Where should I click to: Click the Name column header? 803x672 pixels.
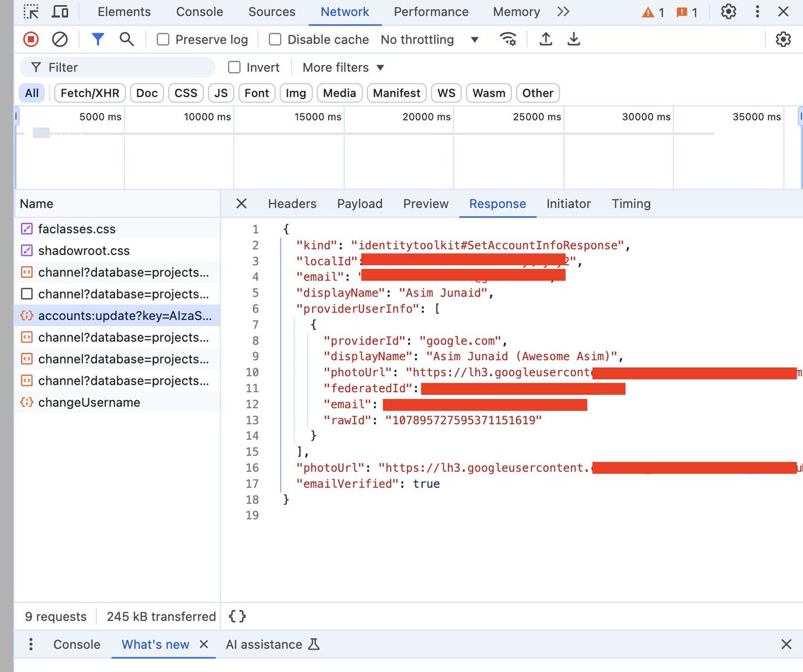(117, 203)
